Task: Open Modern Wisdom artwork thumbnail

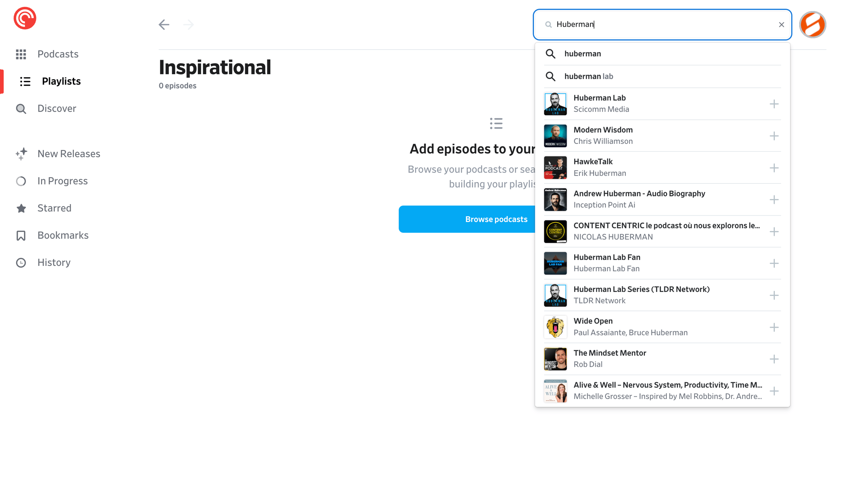Action: [x=555, y=136]
